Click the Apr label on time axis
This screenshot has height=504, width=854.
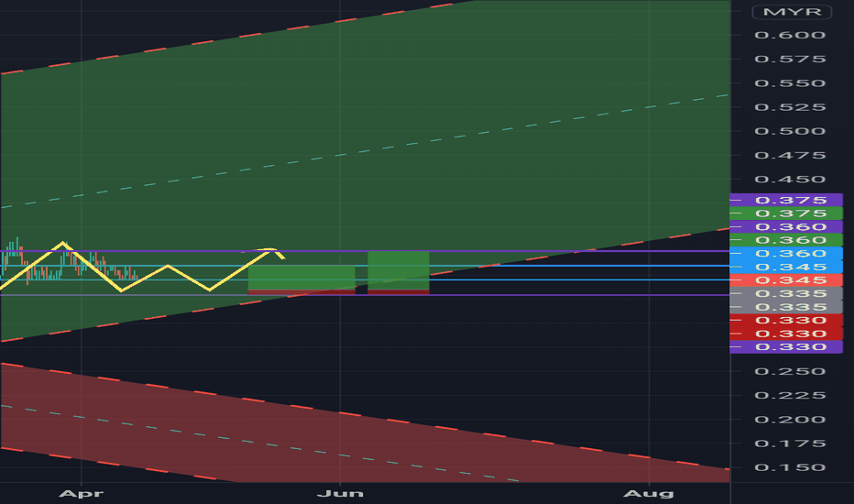(82, 494)
